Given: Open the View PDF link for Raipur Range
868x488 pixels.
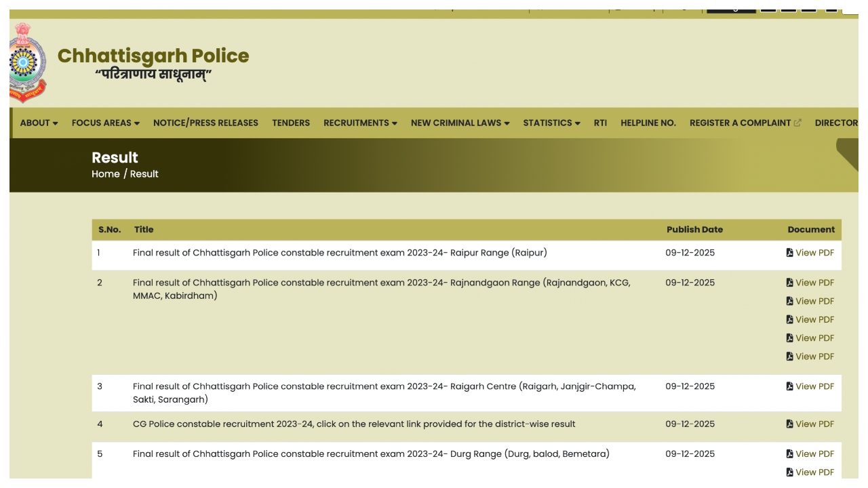Looking at the screenshot, I should point(814,253).
